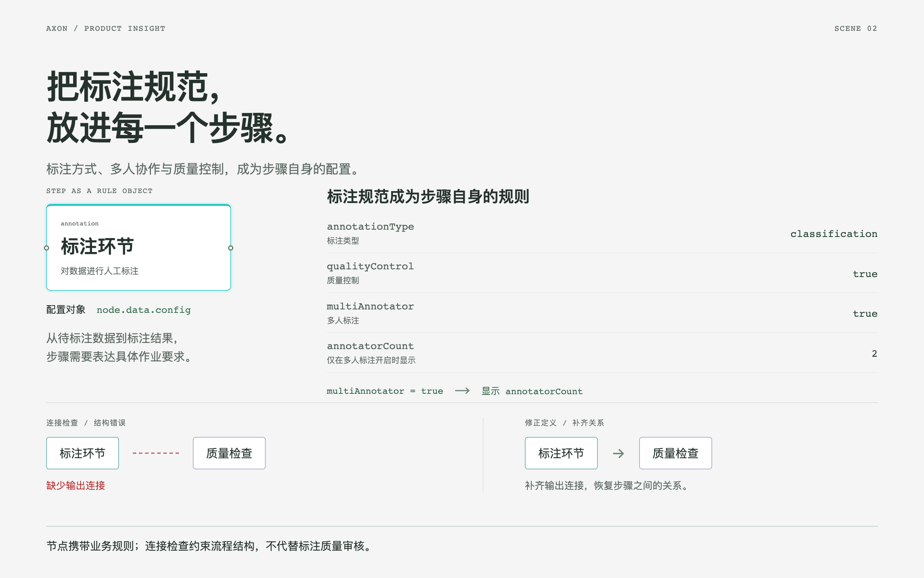Click the classification value of annotationType
The width and height of the screenshot is (924, 578).
coord(834,234)
